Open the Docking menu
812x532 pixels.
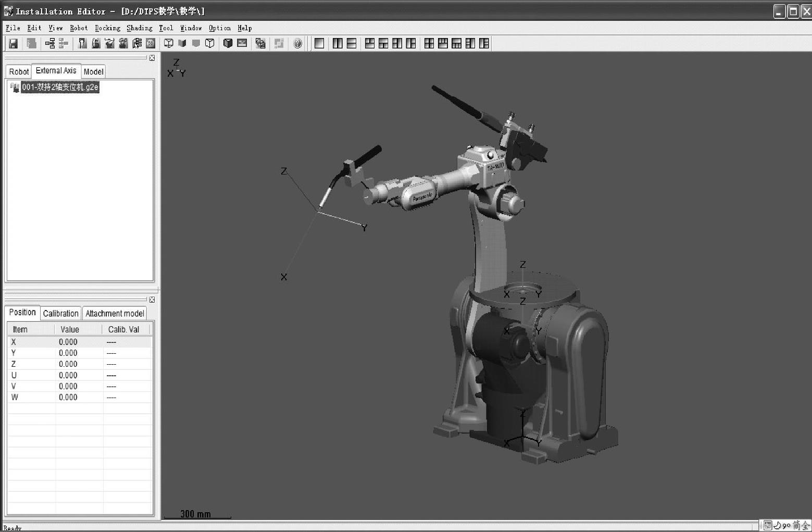[107, 28]
